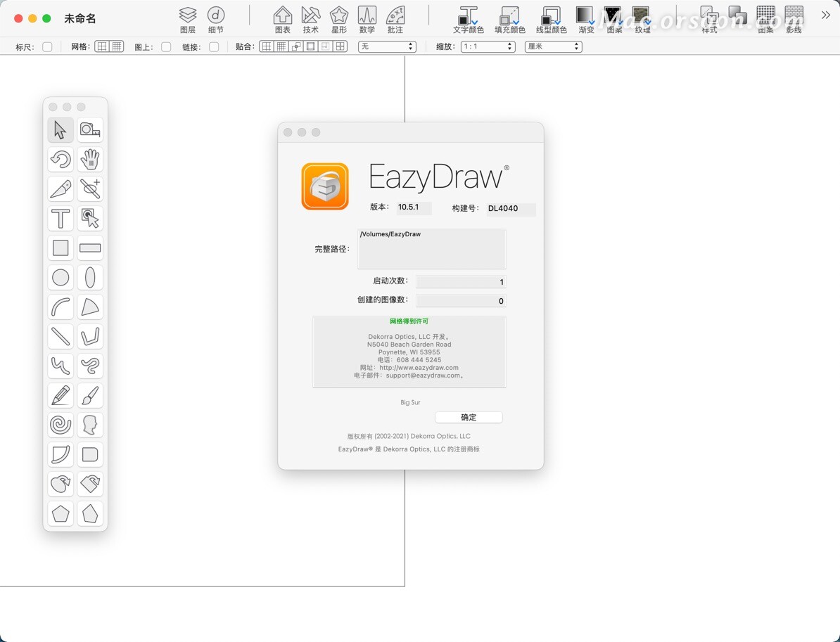The width and height of the screenshot is (840, 642).
Task: Select the circle tool
Action: [61, 277]
